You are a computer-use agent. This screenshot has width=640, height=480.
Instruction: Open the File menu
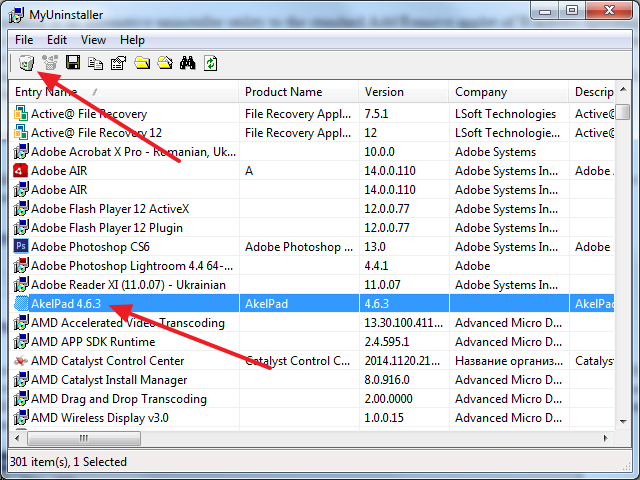(x=24, y=40)
